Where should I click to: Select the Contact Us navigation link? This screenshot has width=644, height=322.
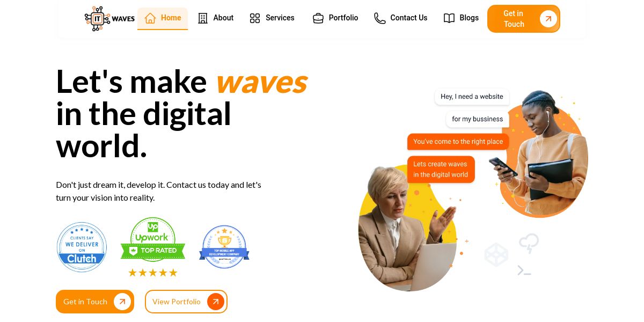[401, 18]
